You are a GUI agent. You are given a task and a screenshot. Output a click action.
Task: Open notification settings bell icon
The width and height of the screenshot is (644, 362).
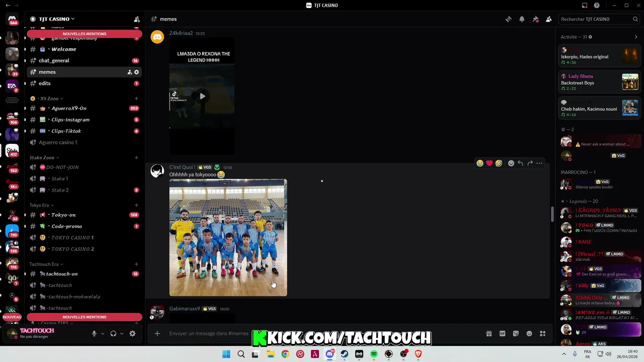[x=522, y=19]
